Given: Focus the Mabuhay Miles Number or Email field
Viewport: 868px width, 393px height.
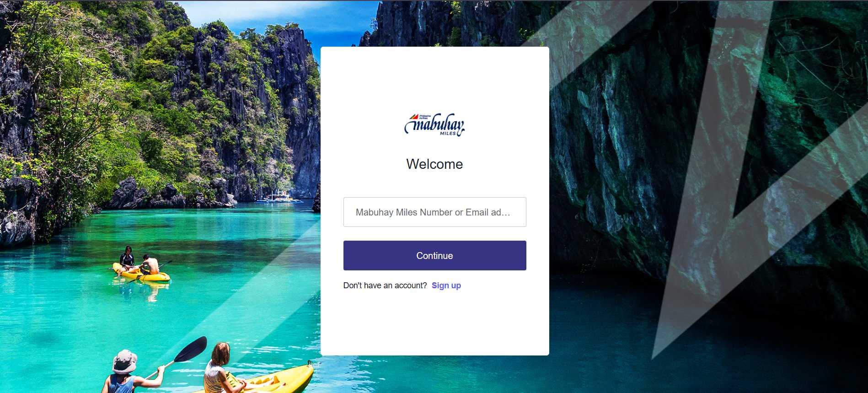Looking at the screenshot, I should (434, 212).
